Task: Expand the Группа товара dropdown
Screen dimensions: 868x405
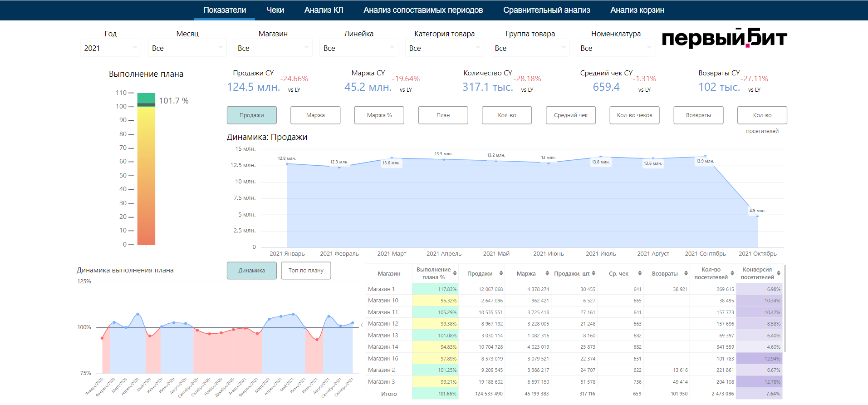Action: point(530,48)
